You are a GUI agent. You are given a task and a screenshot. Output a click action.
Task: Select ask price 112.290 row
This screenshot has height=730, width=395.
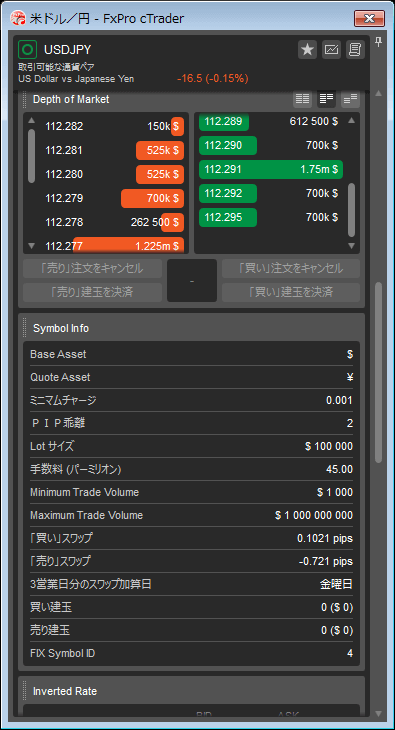coord(271,146)
